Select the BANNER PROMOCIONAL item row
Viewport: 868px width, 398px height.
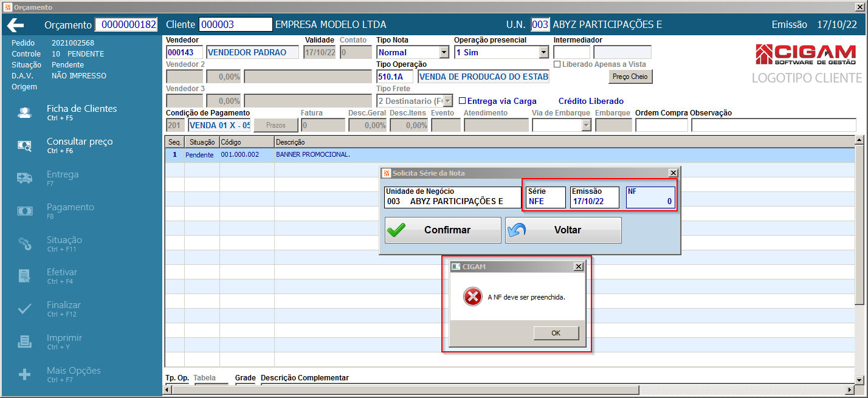509,155
